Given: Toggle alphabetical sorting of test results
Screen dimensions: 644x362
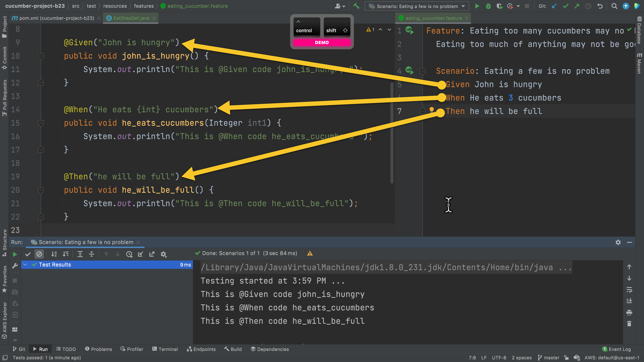Looking at the screenshot, I should 54,254.
